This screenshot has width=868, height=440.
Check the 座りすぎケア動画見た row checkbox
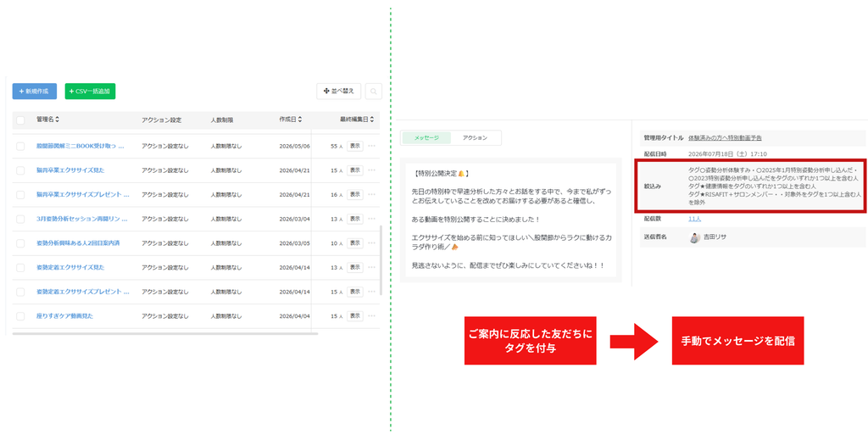point(20,316)
